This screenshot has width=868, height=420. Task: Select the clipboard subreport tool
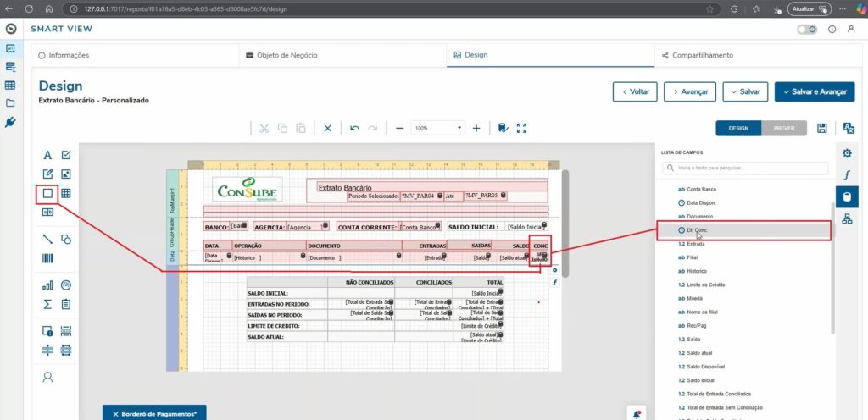[x=66, y=305]
